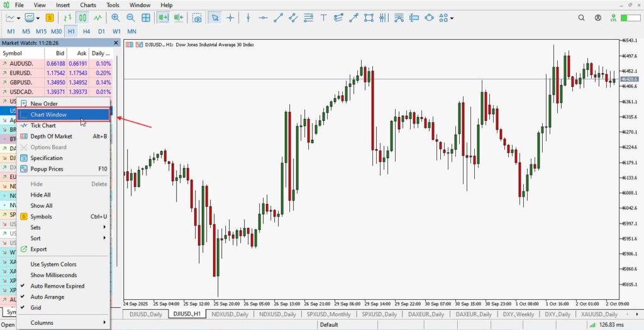Switch chart to candlestick display
Viewport: 644px width, 330px height.
tap(82, 18)
